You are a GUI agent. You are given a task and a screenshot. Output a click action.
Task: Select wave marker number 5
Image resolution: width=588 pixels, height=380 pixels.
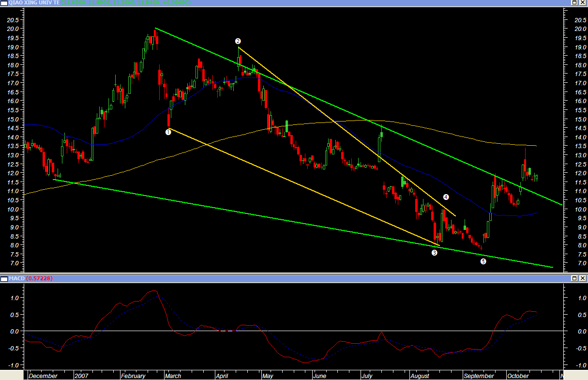coord(483,261)
